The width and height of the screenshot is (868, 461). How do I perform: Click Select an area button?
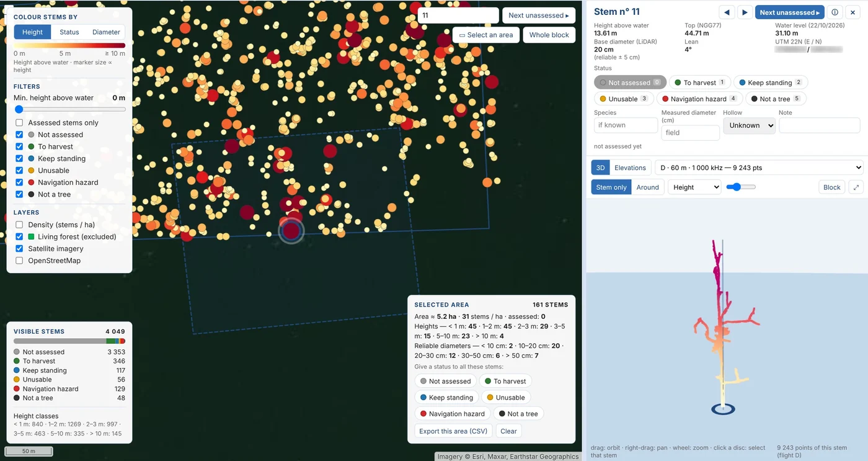485,35
